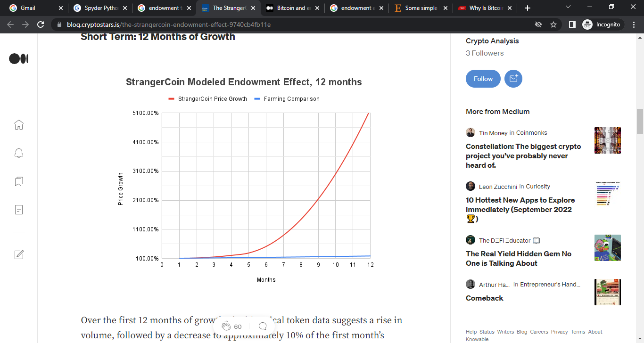Open the Home icon in Medium sidebar
This screenshot has height=343, width=644.
pyautogui.click(x=19, y=125)
